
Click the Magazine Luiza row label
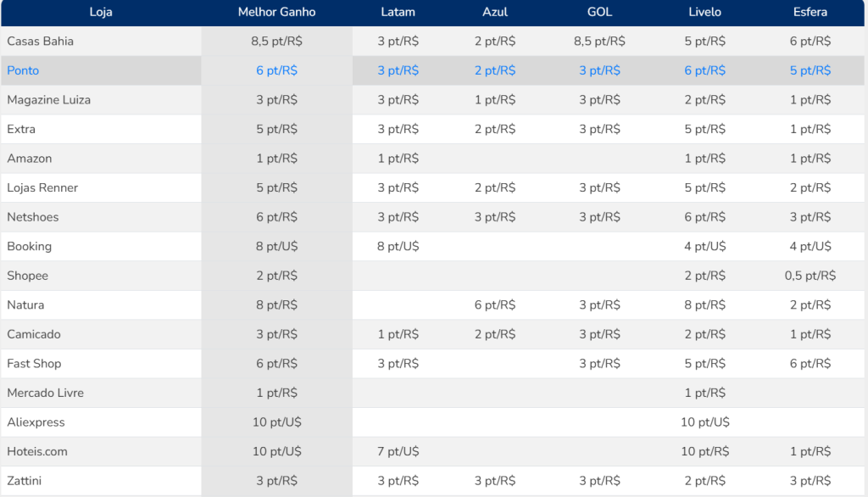tap(49, 100)
